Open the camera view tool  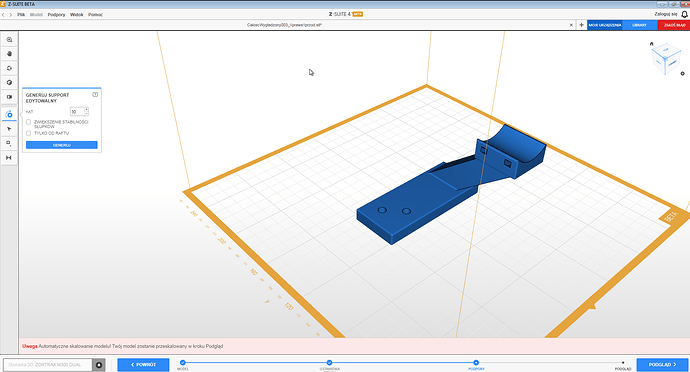point(9,97)
